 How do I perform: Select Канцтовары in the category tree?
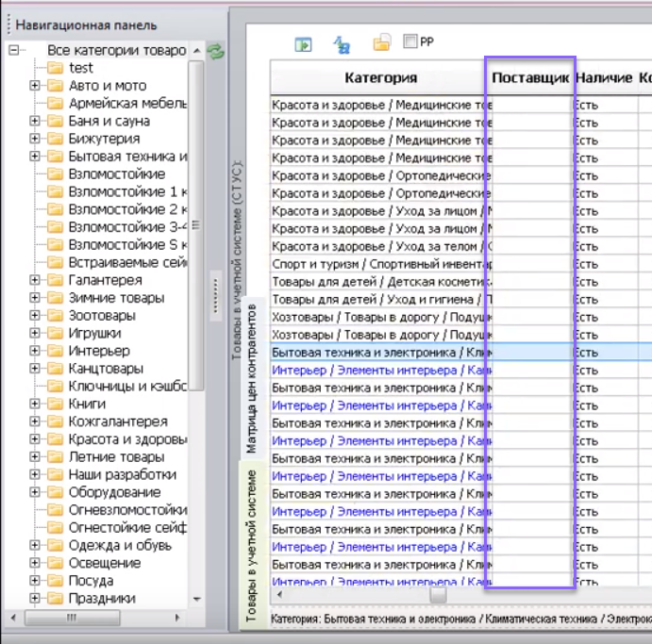106,369
